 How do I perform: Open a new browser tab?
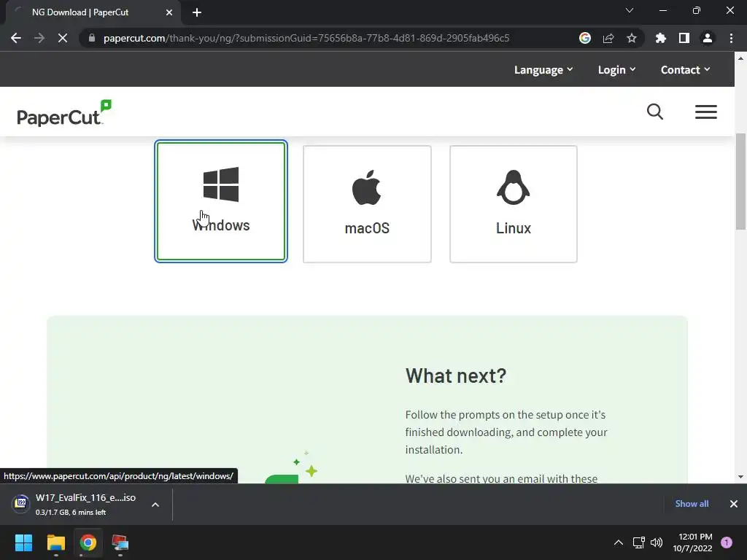tap(197, 12)
